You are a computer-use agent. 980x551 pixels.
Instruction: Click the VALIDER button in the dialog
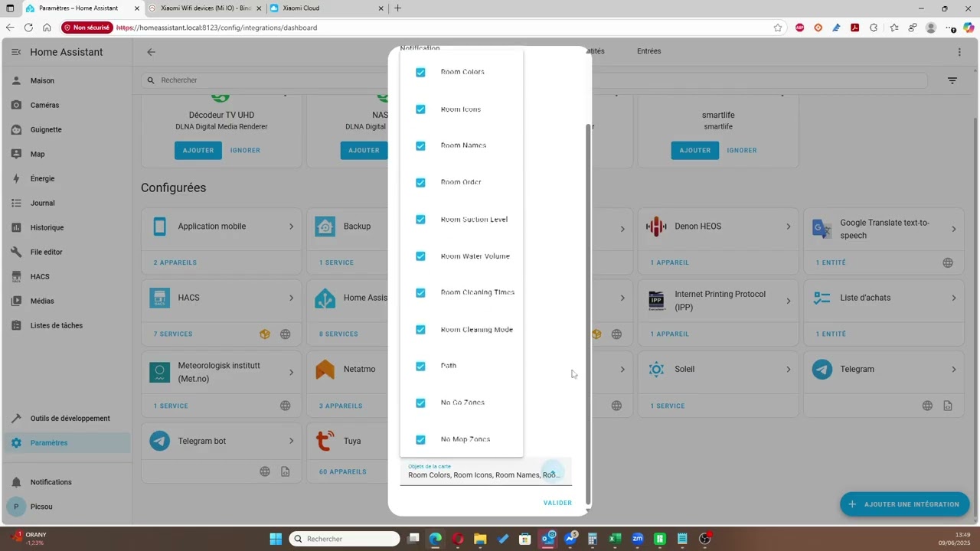[x=557, y=503]
